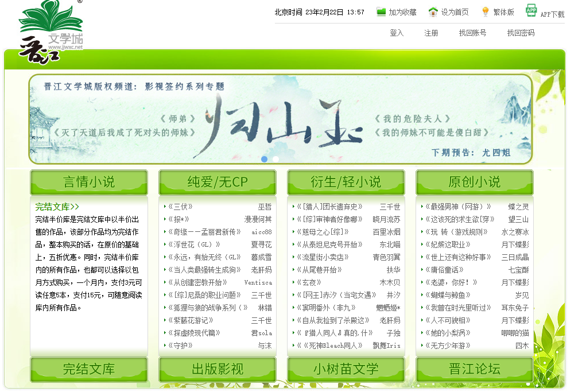Open 设为首页 link
Image resolution: width=582 pixels, height=392 pixels.
(x=455, y=12)
